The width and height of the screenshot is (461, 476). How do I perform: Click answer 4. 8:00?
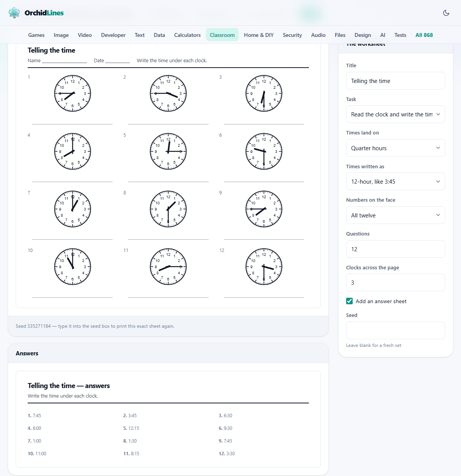pos(34,428)
